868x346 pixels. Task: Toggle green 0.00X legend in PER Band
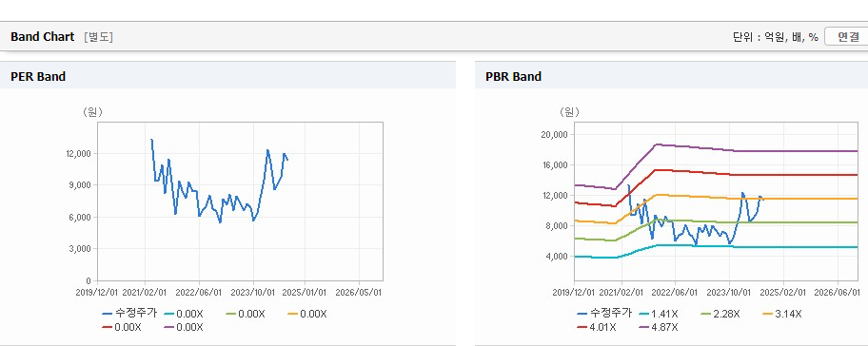pyautogui.click(x=246, y=314)
